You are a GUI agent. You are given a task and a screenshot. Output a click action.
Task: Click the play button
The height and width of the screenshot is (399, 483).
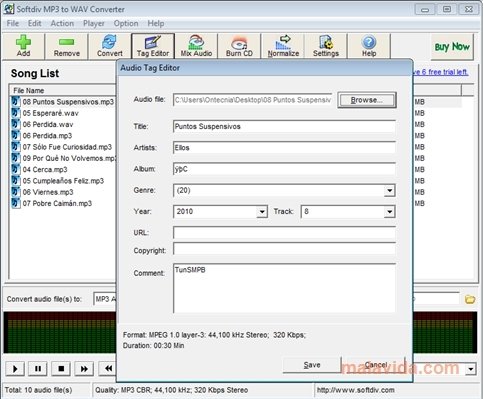click(x=15, y=369)
